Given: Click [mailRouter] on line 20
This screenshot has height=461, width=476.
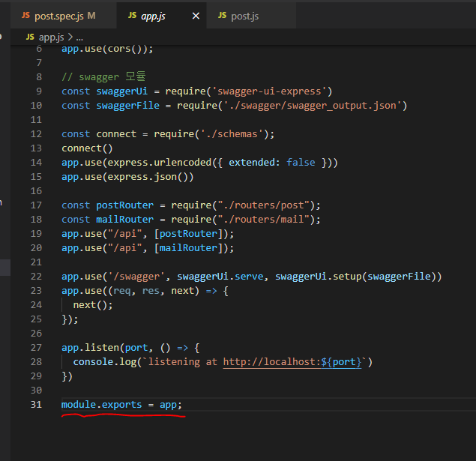Looking at the screenshot, I should coord(188,248).
